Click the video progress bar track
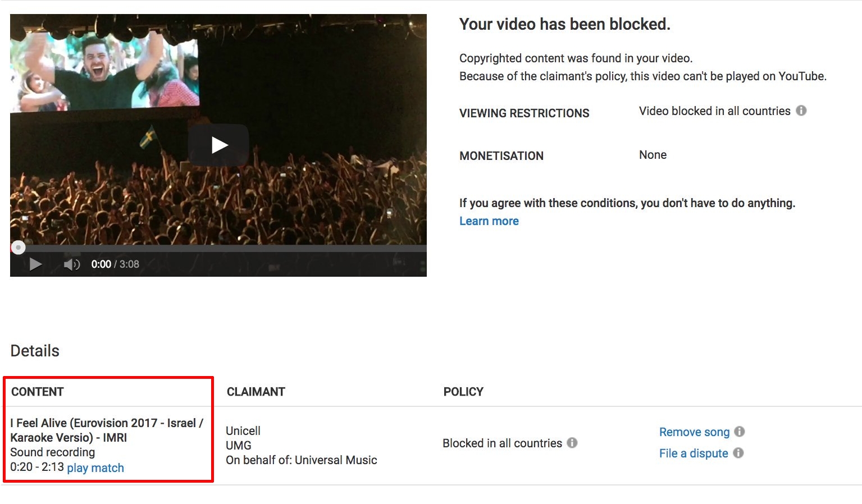 pyautogui.click(x=218, y=248)
